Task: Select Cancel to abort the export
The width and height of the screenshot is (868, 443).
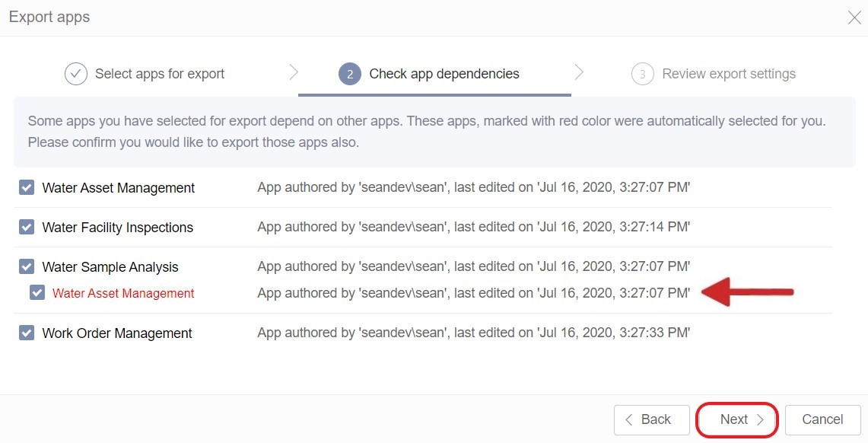Action: [x=822, y=419]
